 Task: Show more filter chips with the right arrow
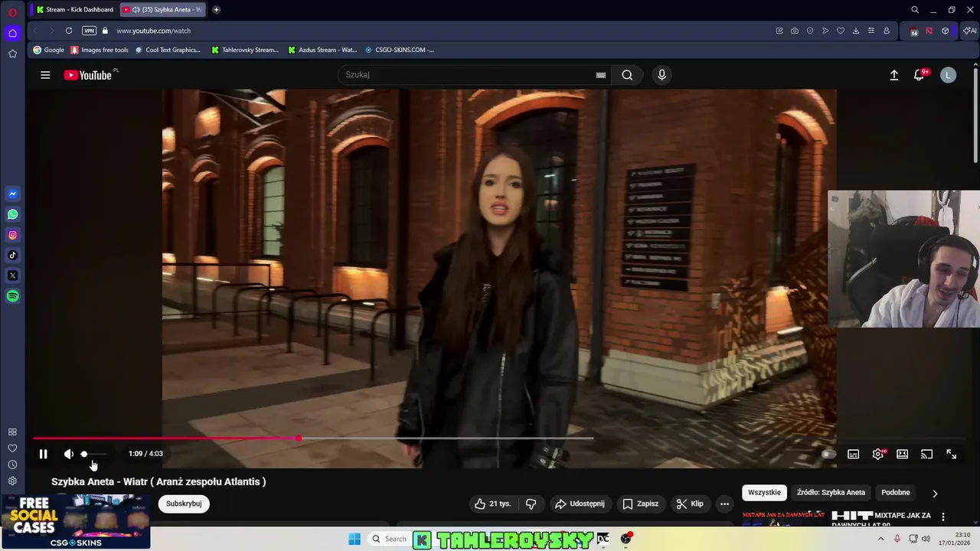point(935,494)
